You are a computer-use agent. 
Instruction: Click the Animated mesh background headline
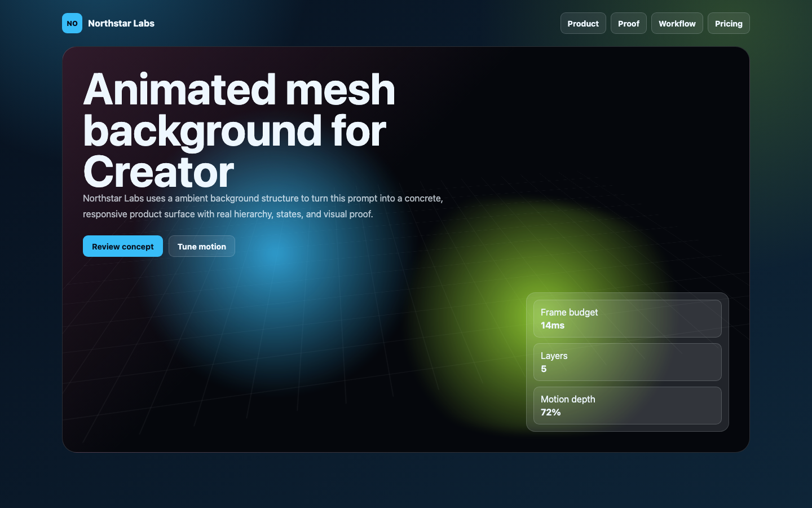[239, 130]
